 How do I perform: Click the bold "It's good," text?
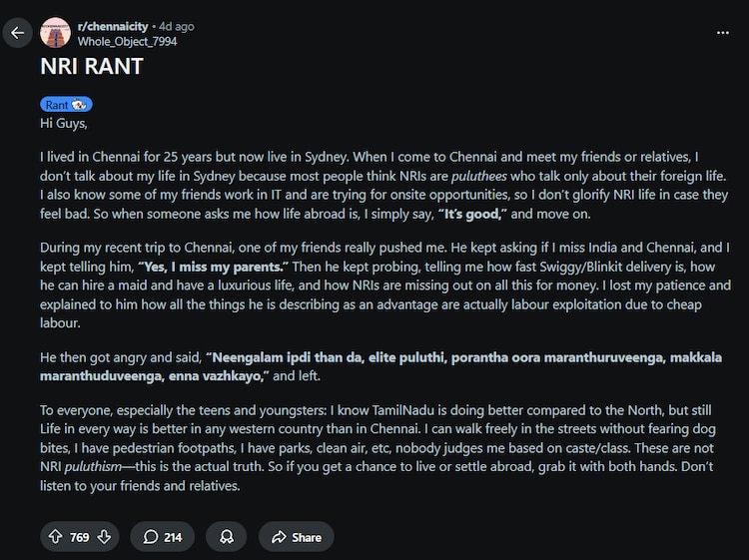click(x=472, y=214)
